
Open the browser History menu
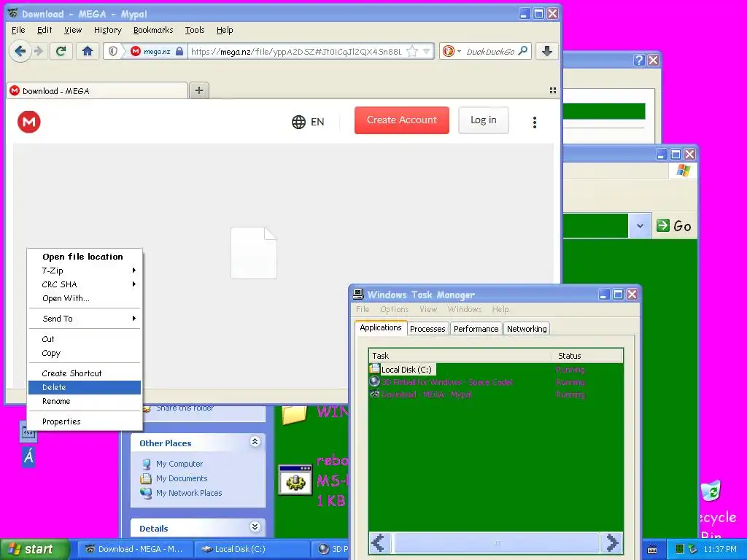click(x=108, y=30)
